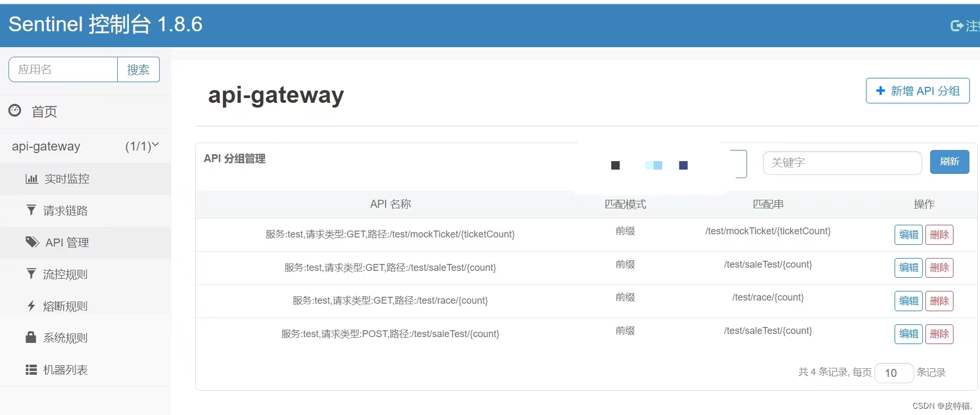Click the home dashboard icon

click(15, 110)
